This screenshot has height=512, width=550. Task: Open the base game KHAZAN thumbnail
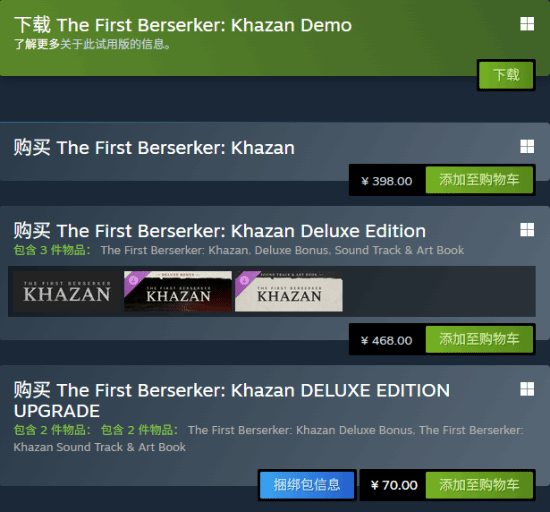point(67,291)
